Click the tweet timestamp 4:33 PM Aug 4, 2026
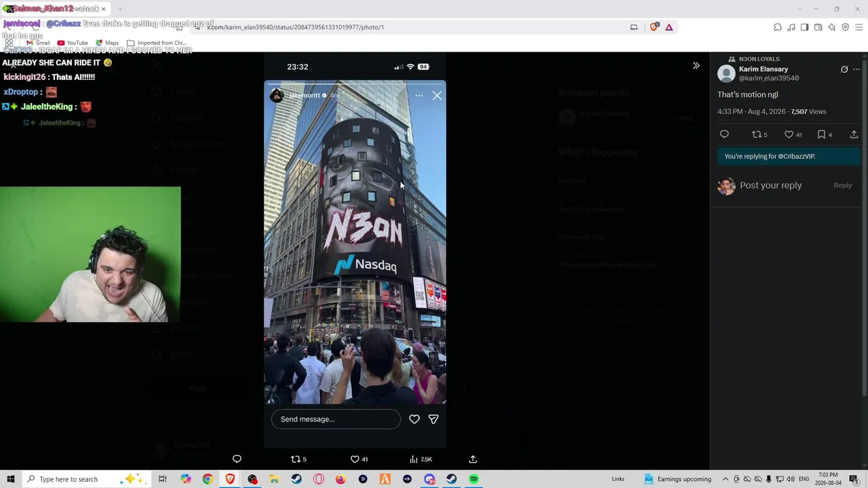Screen dimensions: 868x488 (751, 111)
